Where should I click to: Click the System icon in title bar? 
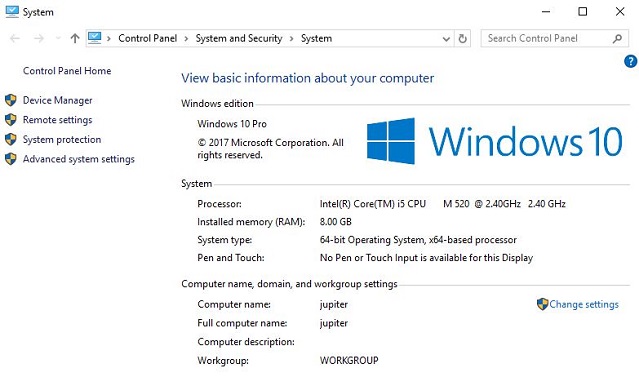(12, 12)
